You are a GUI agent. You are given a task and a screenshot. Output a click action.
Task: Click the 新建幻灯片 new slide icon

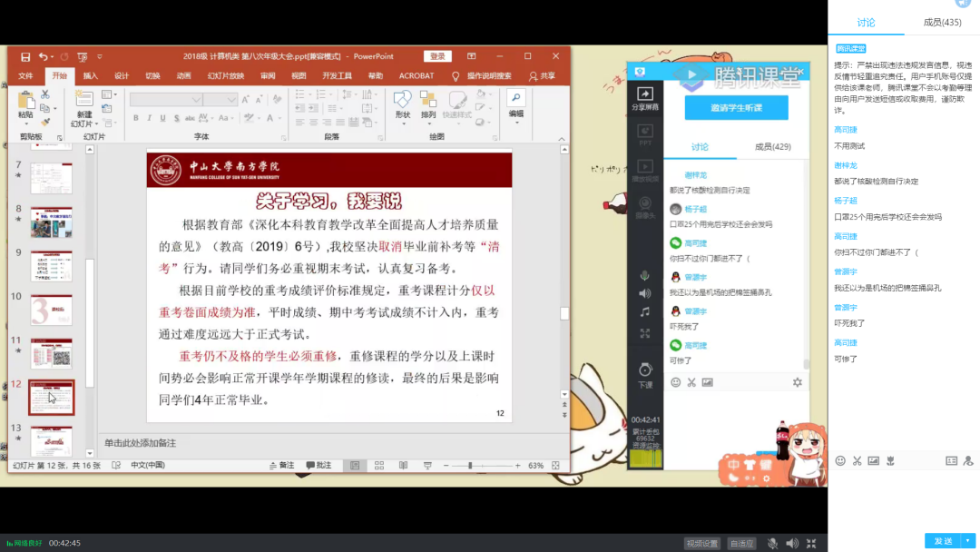point(83,103)
